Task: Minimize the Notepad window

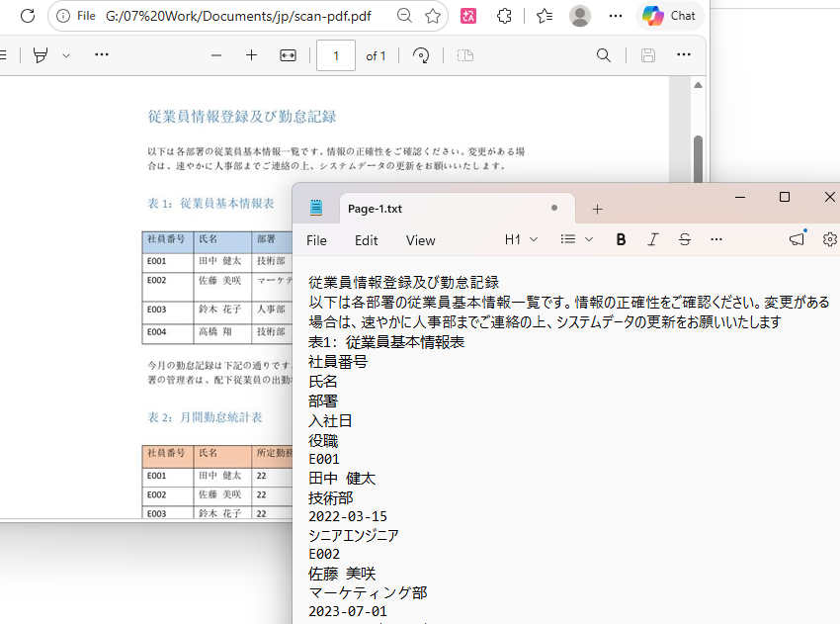Action: point(740,197)
